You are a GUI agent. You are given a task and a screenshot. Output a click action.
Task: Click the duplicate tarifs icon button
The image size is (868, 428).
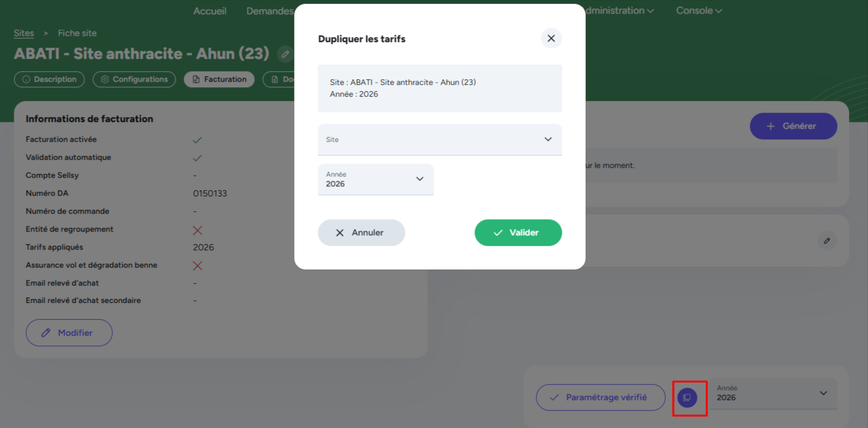point(687,398)
